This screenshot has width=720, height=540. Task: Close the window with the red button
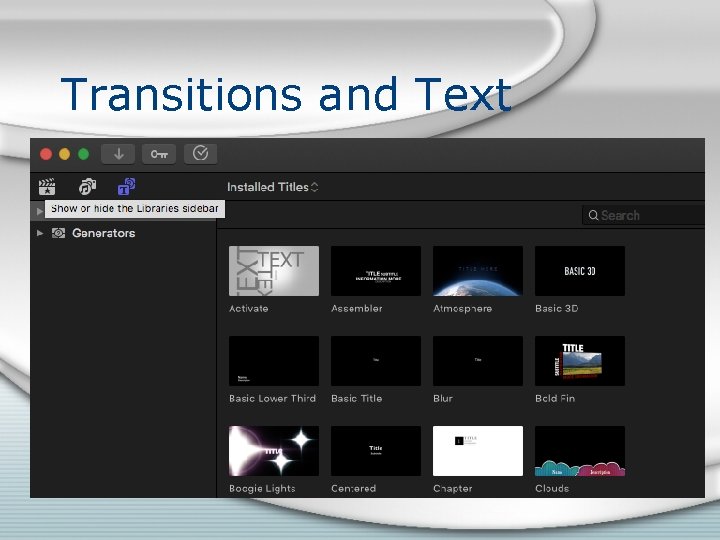point(46,154)
